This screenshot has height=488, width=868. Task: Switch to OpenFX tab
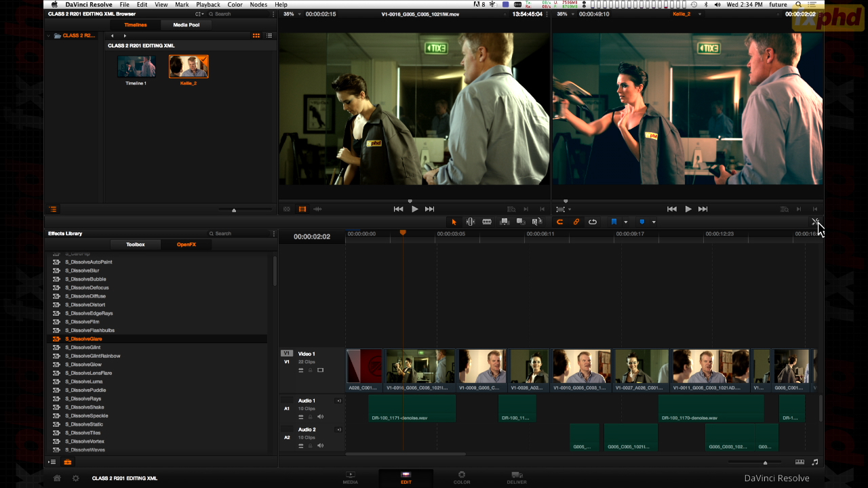pos(186,244)
